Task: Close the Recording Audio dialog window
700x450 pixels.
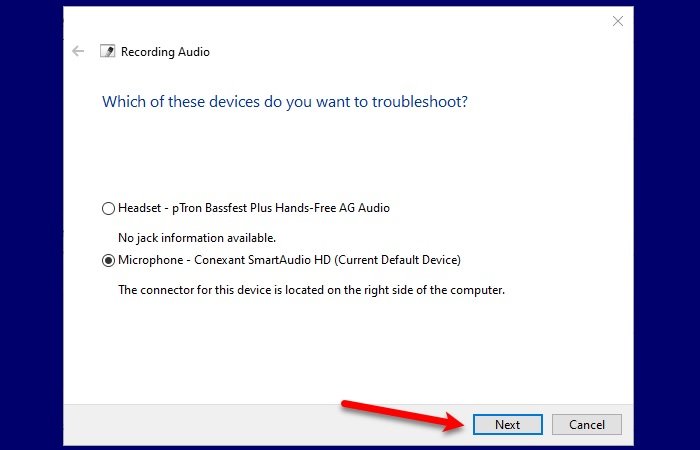Action: (x=618, y=20)
